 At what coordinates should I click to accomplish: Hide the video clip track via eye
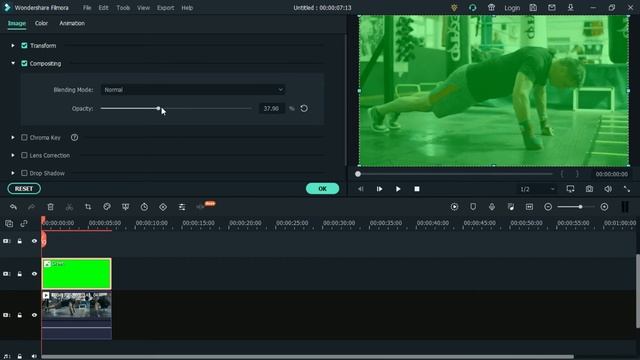pos(34,315)
